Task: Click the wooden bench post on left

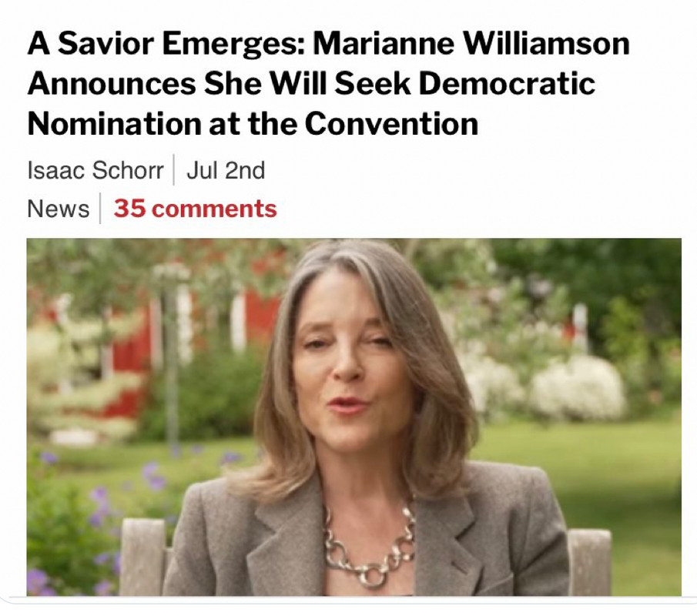Action: (143, 557)
